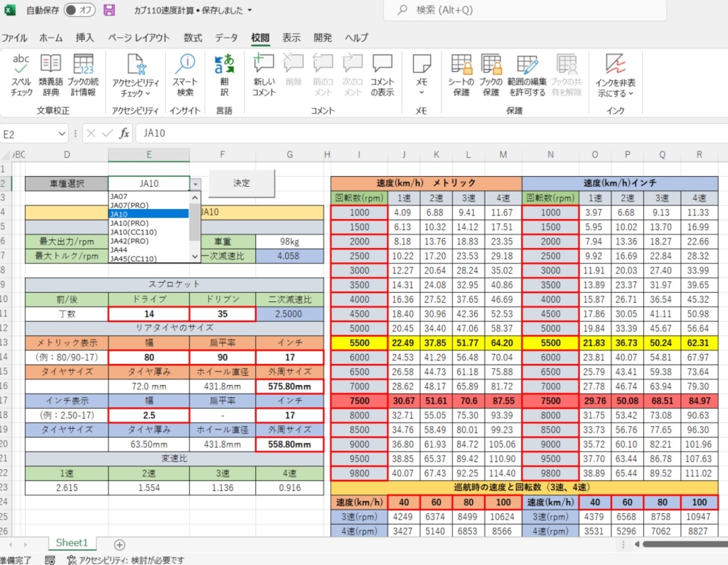Go to previous comment (前のコメント)

(x=323, y=75)
